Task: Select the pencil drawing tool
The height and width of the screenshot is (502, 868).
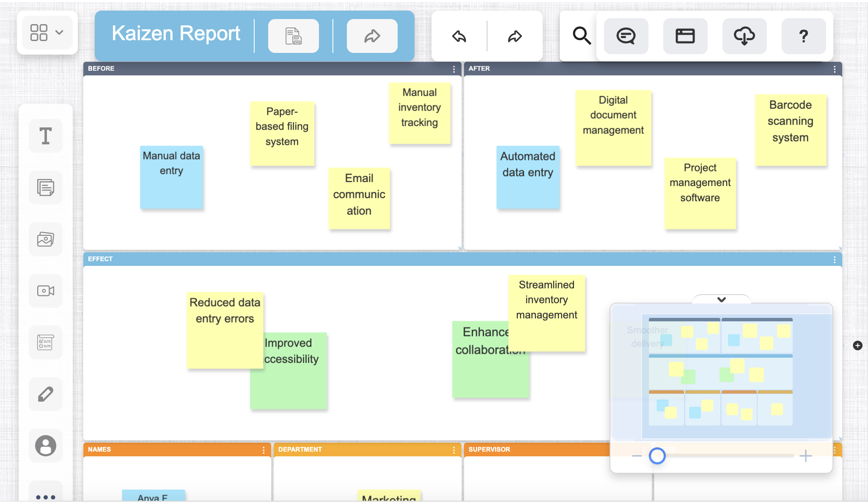Action: click(x=46, y=394)
